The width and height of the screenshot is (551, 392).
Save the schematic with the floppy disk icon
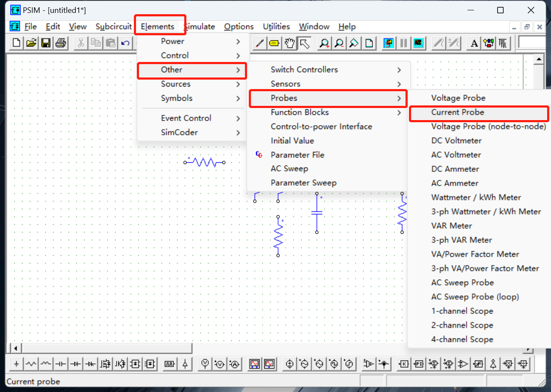46,43
